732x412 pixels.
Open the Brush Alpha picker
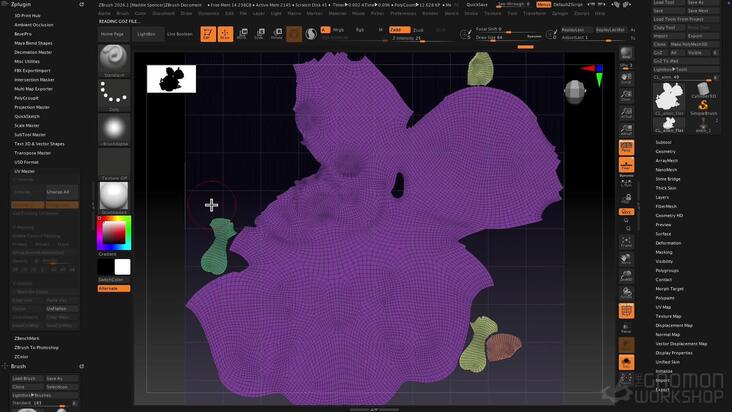(114, 130)
